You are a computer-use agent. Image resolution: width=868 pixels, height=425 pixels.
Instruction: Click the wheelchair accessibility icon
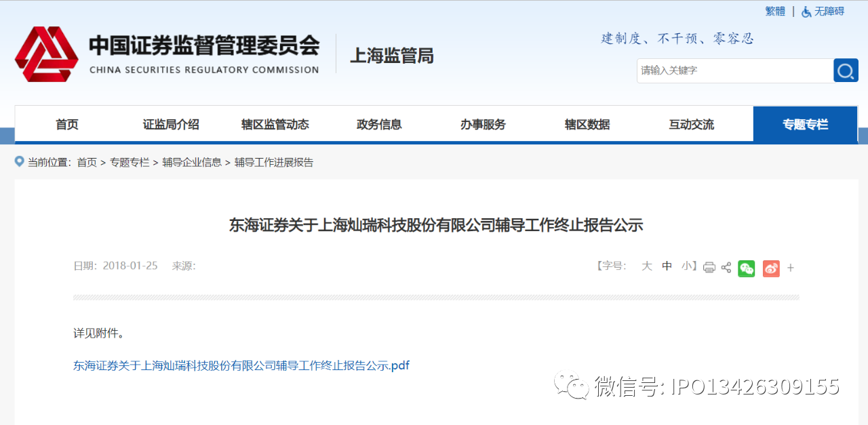tap(806, 12)
